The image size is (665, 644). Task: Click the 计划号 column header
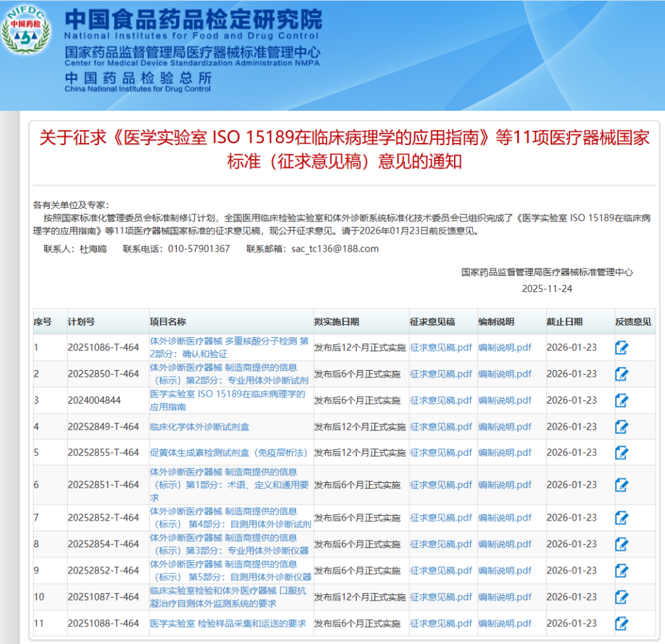pos(81,322)
